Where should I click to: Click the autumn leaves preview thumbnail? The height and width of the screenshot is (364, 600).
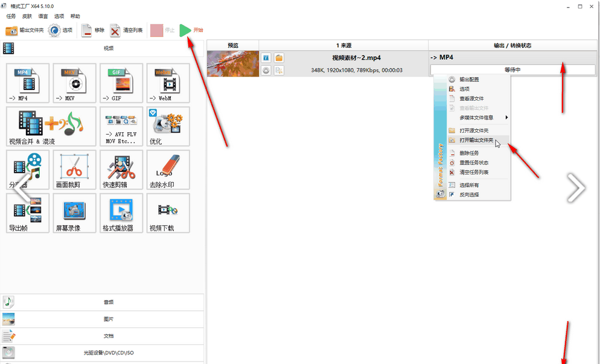(232, 64)
